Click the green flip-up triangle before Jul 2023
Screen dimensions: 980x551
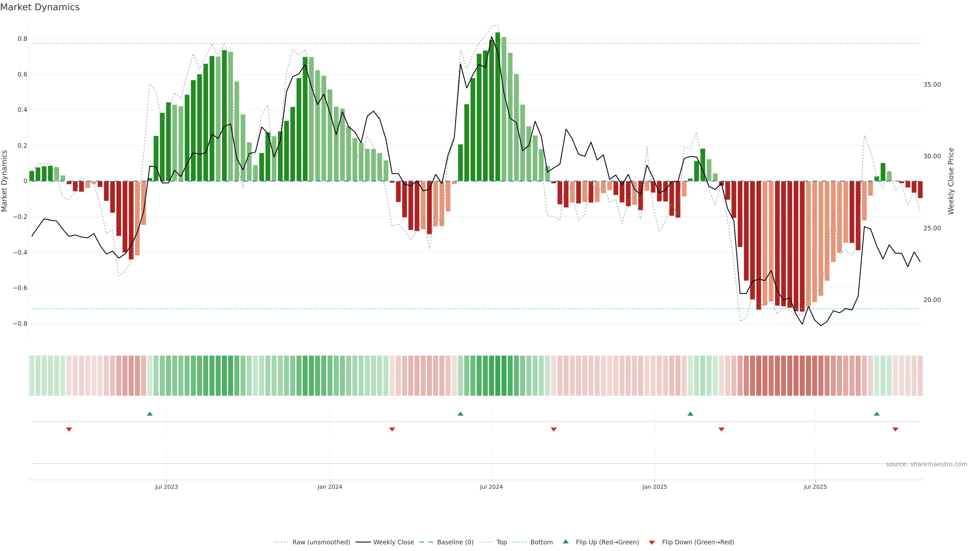pos(150,414)
